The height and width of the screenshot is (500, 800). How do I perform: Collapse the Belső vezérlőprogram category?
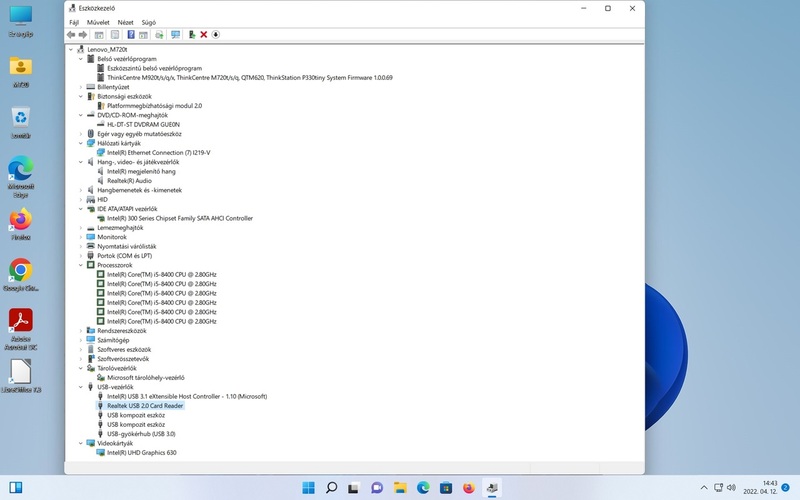[81, 59]
